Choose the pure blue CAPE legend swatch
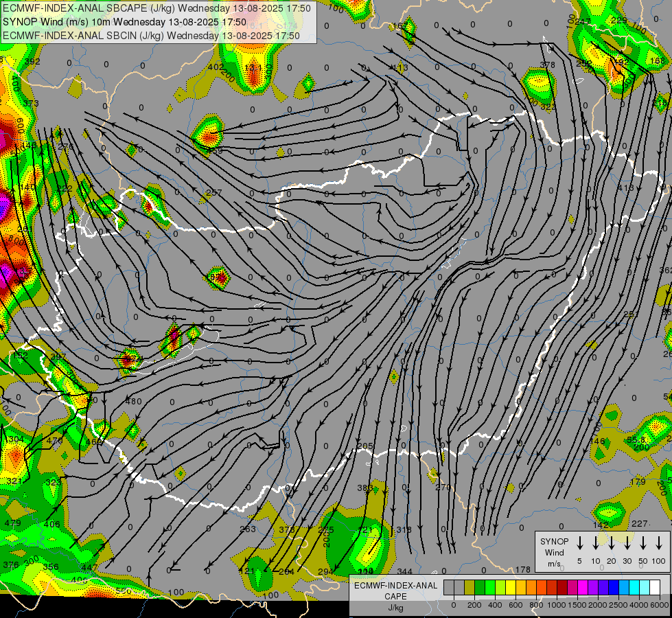 point(613,587)
